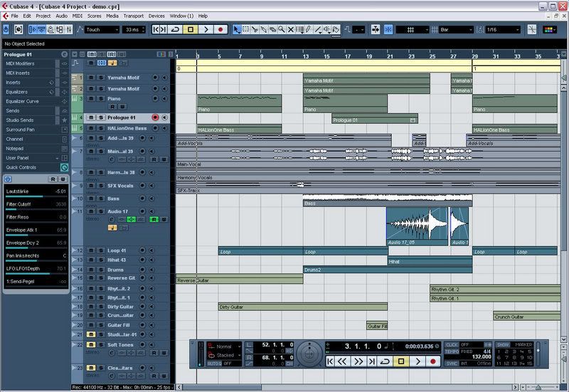The image size is (569, 392).
Task: Toggle monitor on HALionOne Bass track
Action: click(x=165, y=128)
